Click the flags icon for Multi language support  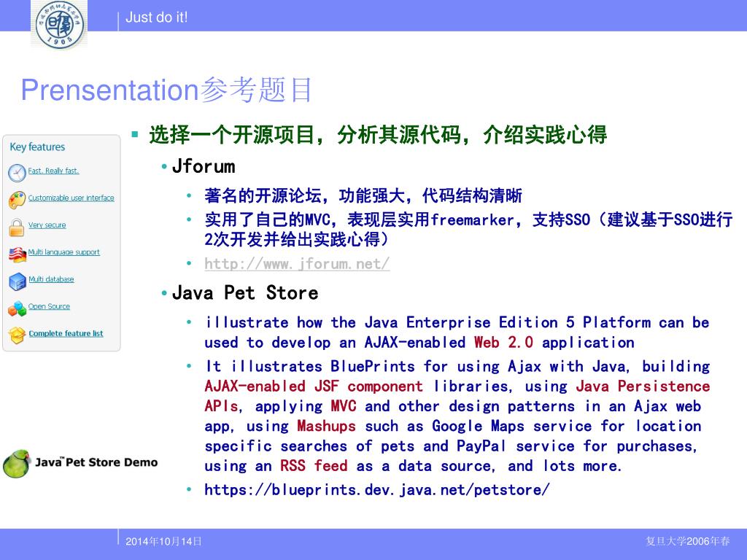[18, 254]
